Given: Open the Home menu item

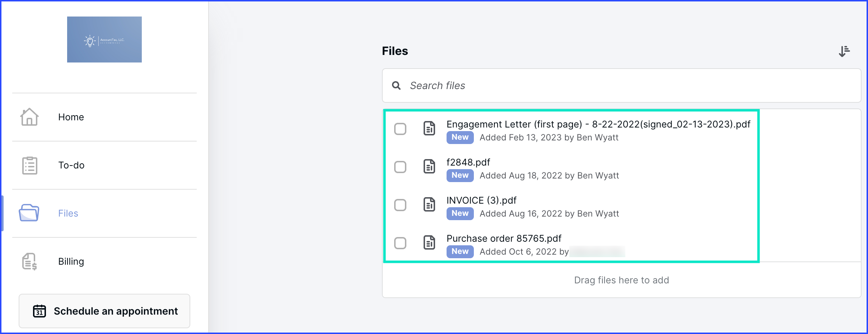Looking at the screenshot, I should 71,117.
